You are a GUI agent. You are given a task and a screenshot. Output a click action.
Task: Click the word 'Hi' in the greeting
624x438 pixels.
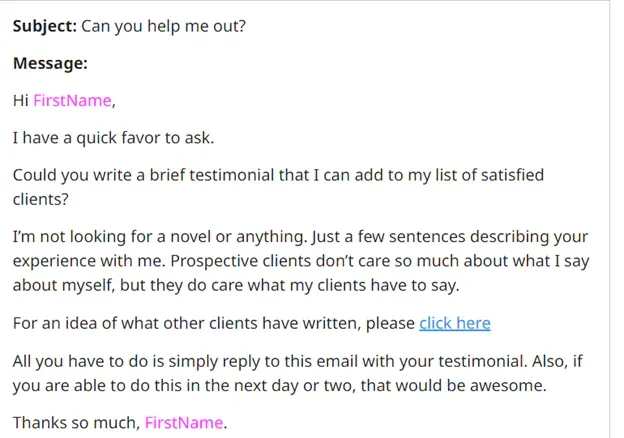click(x=20, y=100)
